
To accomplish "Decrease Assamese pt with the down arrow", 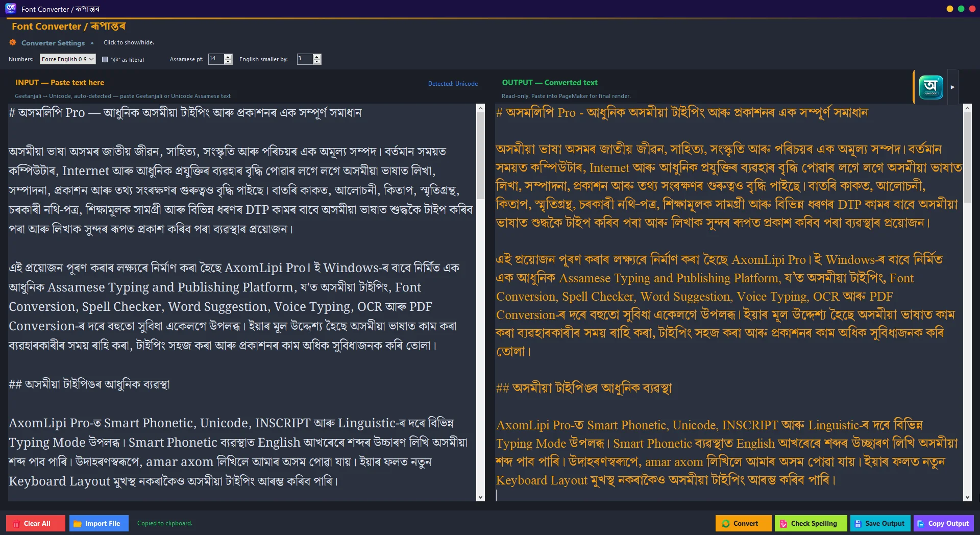I will 228,62.
